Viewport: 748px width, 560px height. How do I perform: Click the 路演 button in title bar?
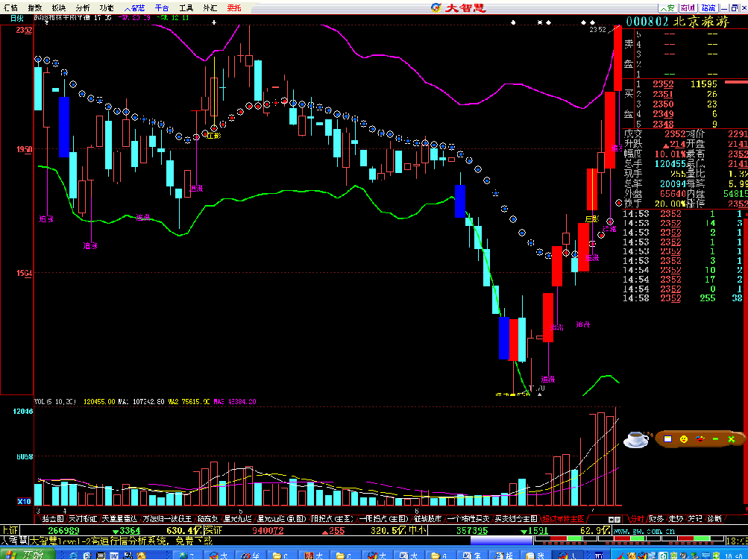[x=708, y=7]
